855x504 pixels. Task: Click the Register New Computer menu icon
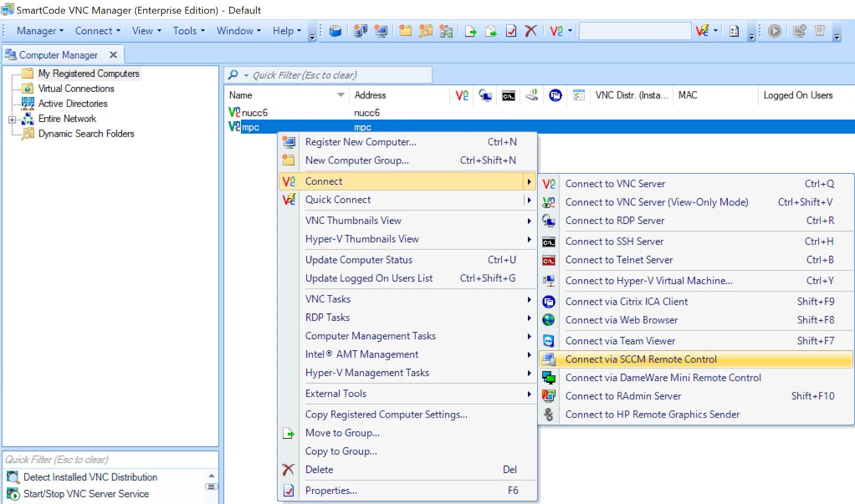tap(289, 142)
